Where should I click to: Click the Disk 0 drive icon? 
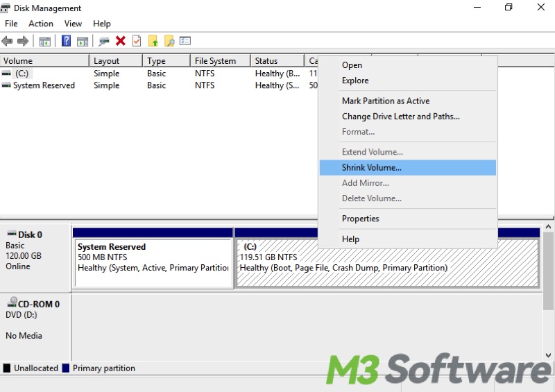click(x=12, y=233)
